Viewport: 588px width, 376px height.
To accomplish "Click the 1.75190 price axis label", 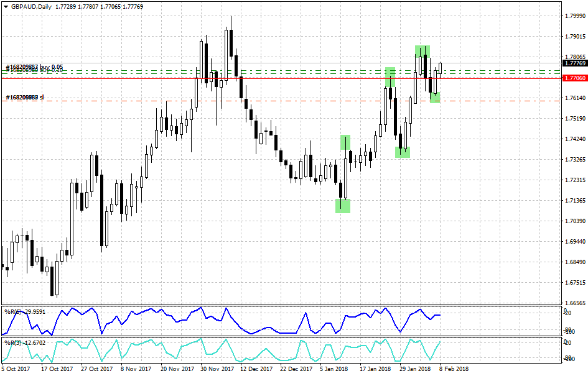I will [x=575, y=118].
